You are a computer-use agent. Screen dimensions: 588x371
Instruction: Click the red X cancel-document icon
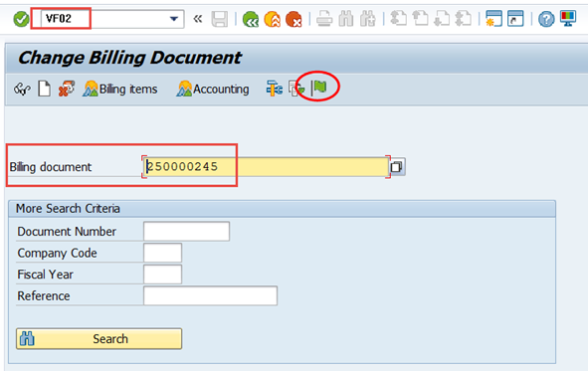67,89
